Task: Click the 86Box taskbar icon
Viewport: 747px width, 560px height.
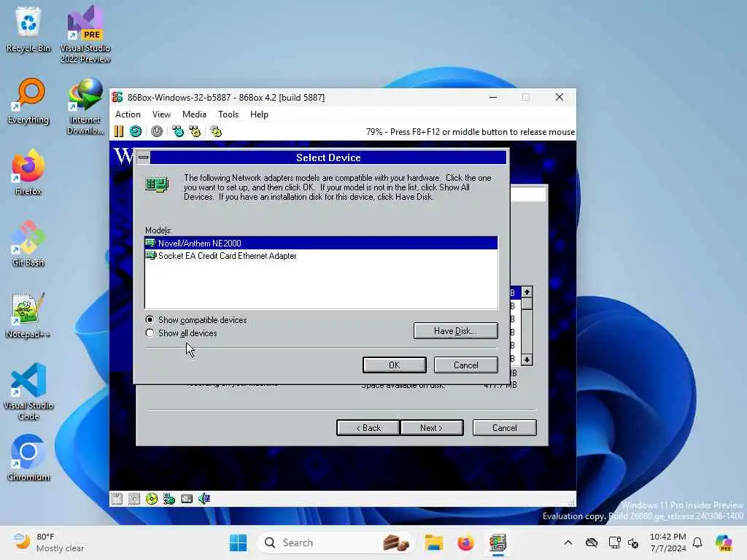Action: point(498,542)
